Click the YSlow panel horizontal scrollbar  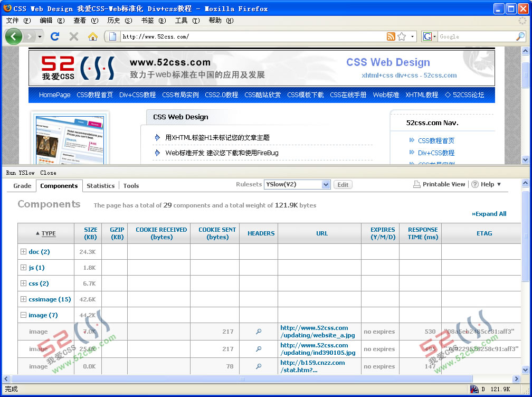(x=242, y=379)
